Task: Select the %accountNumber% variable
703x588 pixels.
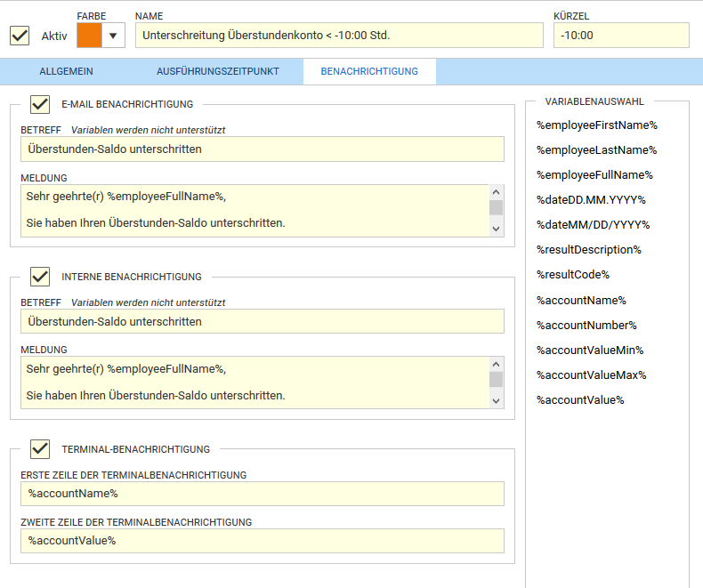Action: pyautogui.click(x=587, y=326)
